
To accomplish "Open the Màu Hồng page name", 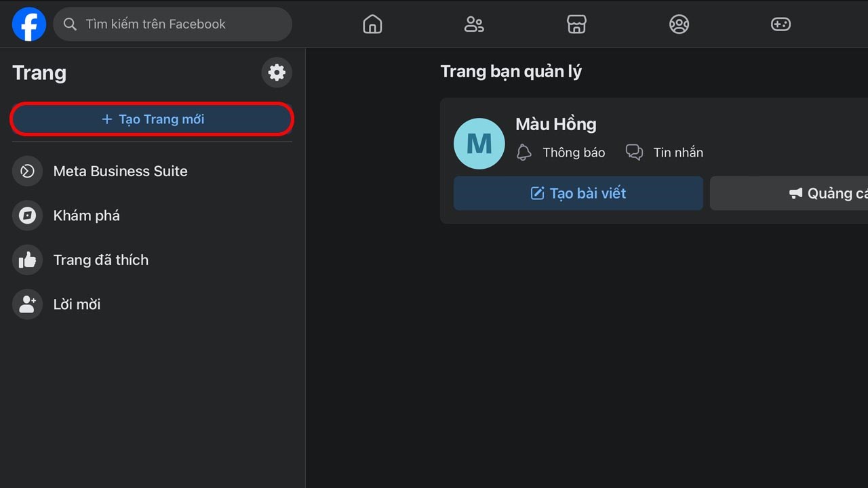I will click(556, 124).
